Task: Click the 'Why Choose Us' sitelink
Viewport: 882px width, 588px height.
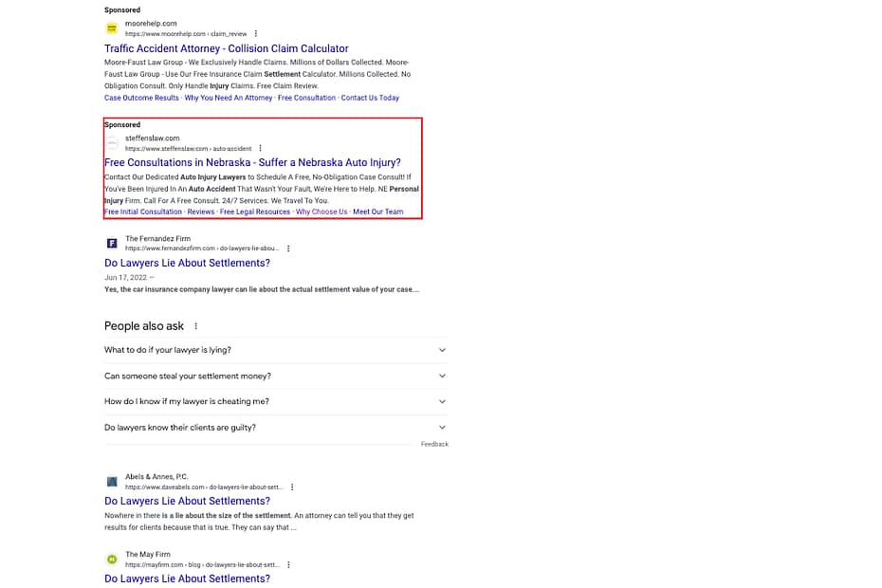Action: 322,212
